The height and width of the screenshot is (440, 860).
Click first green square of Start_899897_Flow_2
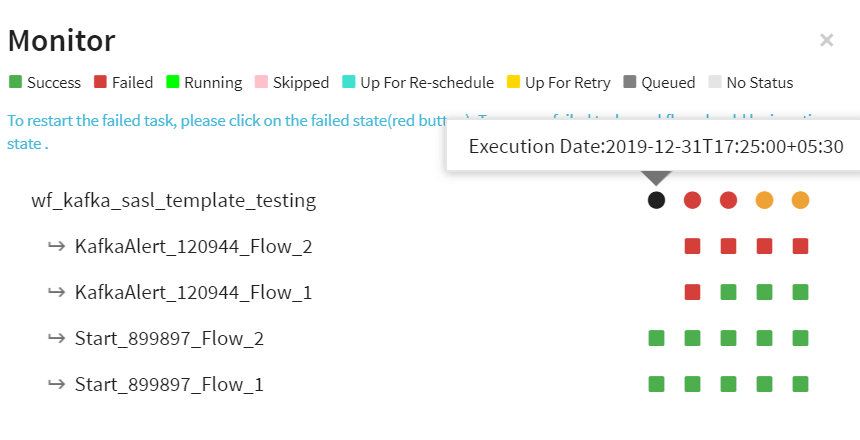pyautogui.click(x=656, y=338)
